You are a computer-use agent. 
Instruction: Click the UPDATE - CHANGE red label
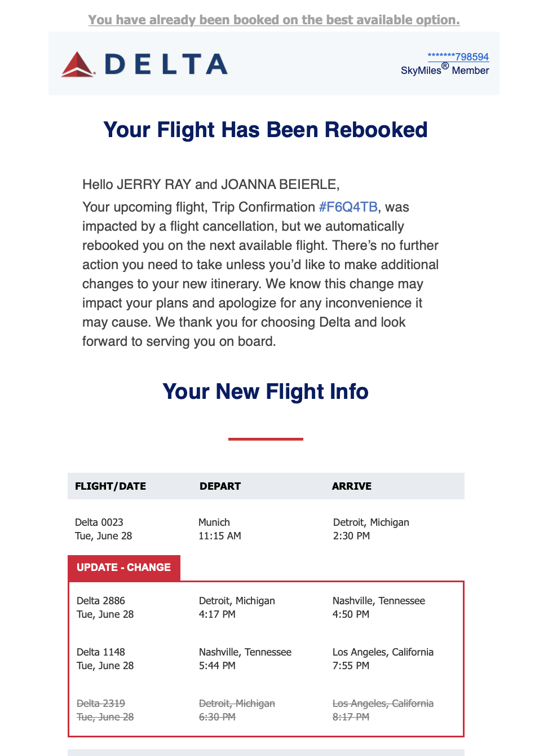(124, 568)
